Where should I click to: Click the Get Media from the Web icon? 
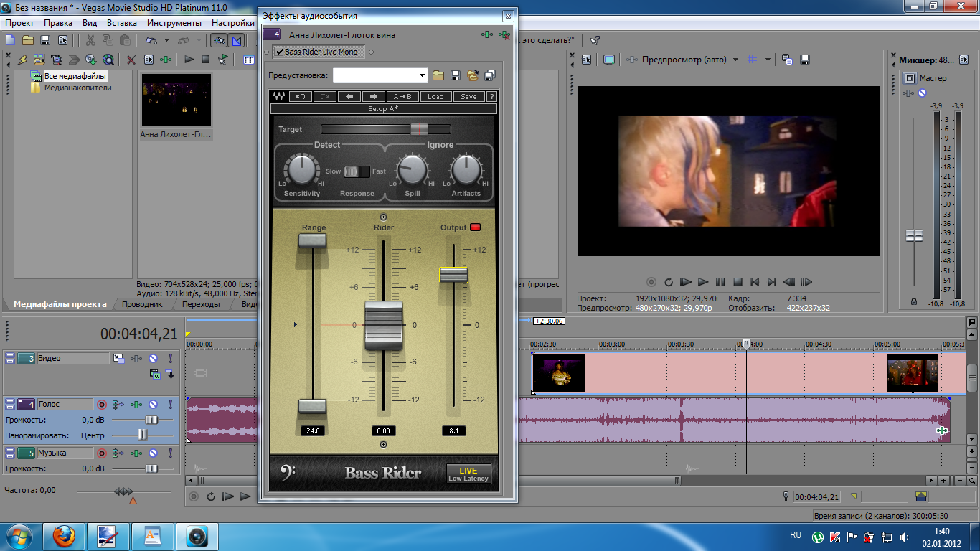108,60
